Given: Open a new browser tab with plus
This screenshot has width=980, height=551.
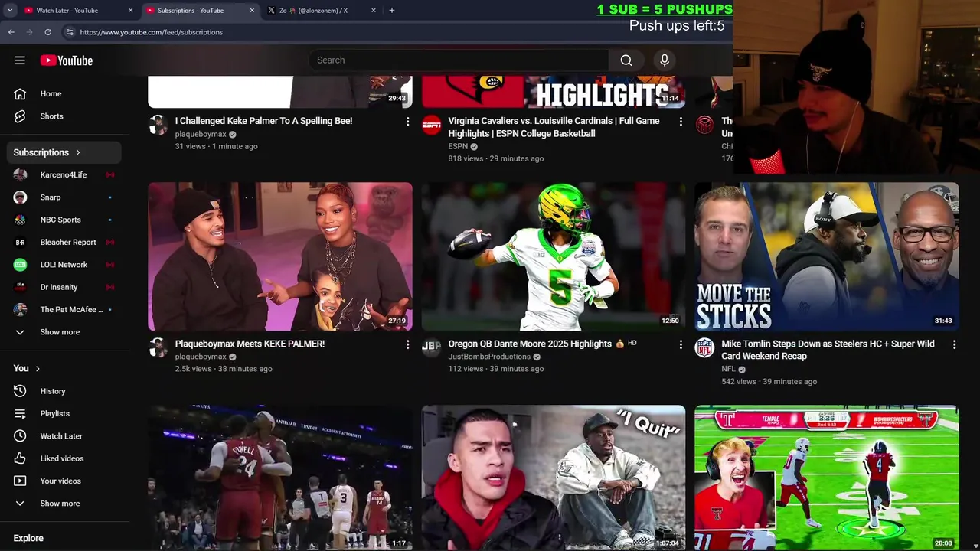Looking at the screenshot, I should (x=392, y=10).
